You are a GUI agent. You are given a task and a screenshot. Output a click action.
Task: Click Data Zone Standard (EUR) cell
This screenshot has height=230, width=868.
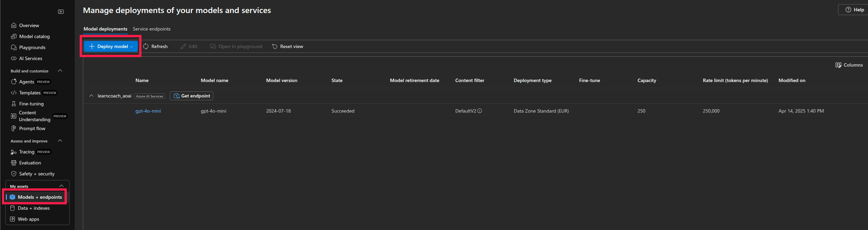click(541, 111)
